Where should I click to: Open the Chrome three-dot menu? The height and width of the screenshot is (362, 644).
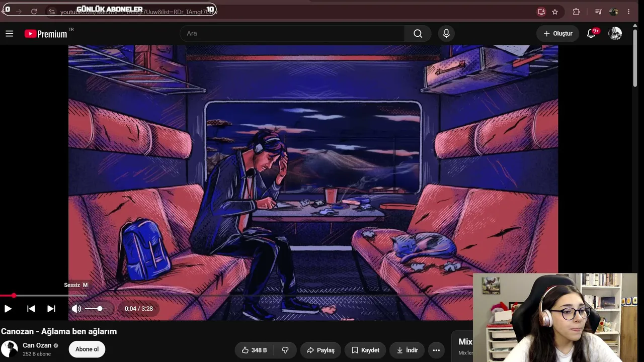[628, 12]
